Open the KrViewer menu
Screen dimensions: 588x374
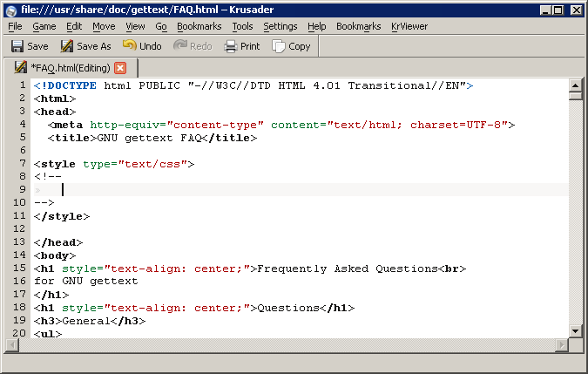pos(409,26)
